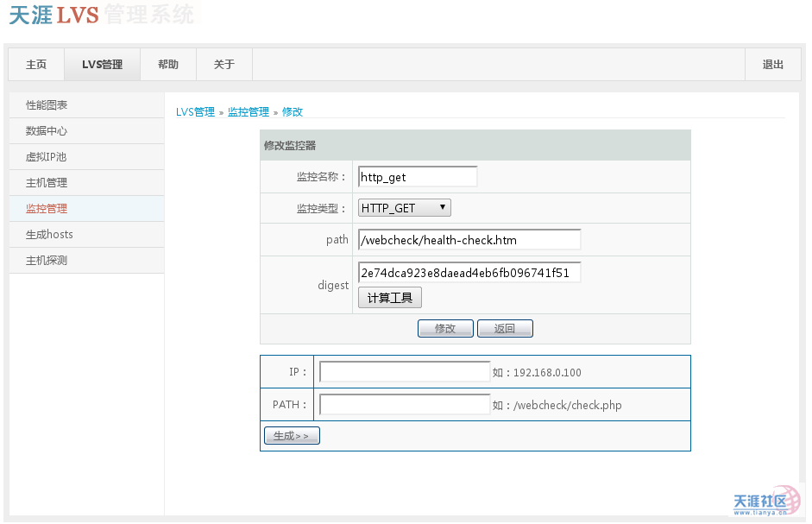Open the 监控类型 HTTP_GET dropdown
Screen dimensions: 812x524
coord(404,208)
